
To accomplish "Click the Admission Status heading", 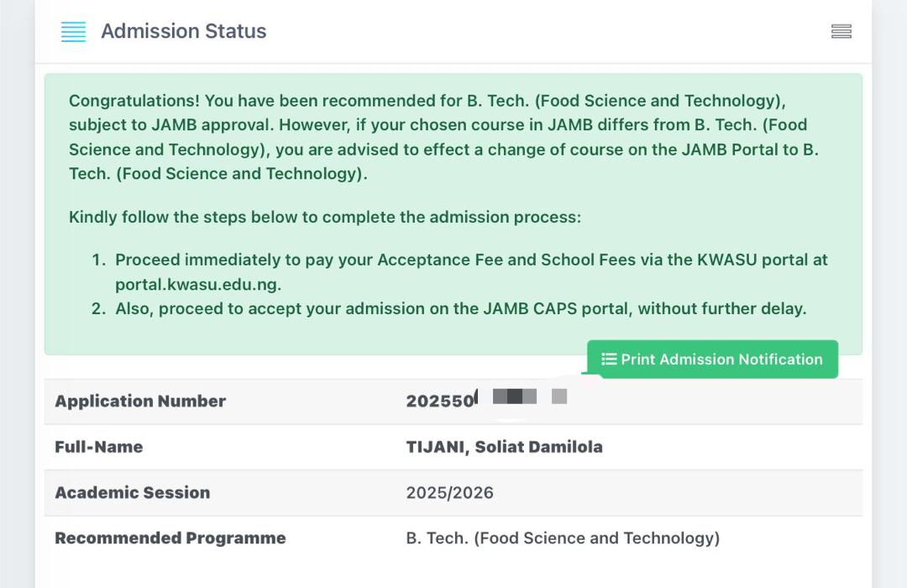I will (183, 31).
